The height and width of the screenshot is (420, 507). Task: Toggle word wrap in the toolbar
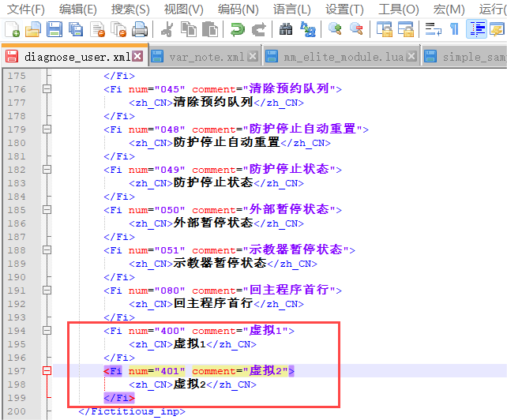point(432,30)
